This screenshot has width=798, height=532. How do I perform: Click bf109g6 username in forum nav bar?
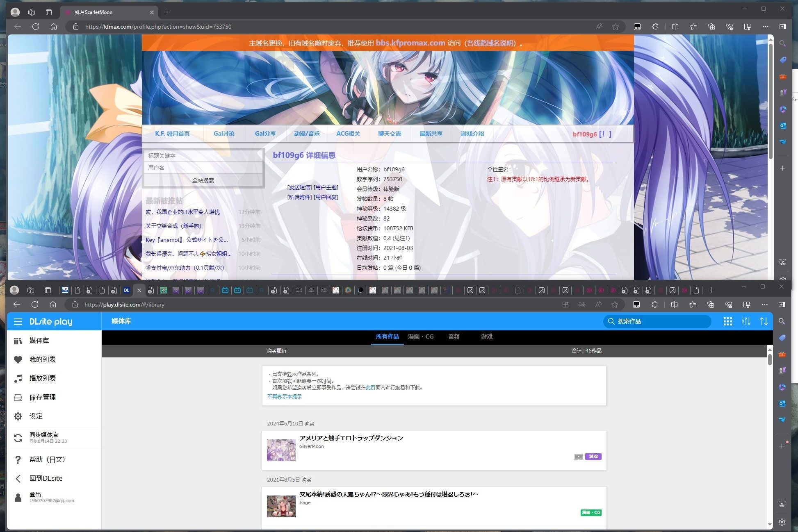click(585, 134)
